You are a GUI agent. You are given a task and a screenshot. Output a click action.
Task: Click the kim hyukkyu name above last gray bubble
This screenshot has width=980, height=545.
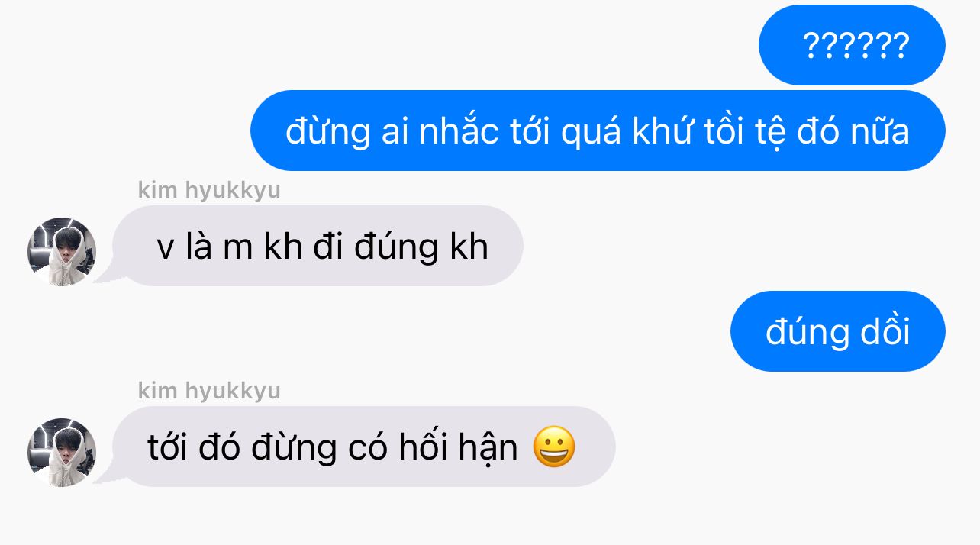(x=209, y=392)
